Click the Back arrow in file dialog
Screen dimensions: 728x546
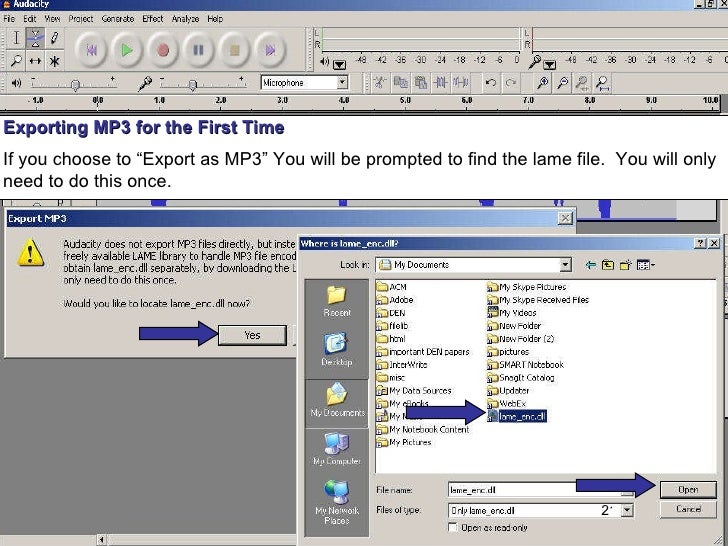click(x=591, y=265)
